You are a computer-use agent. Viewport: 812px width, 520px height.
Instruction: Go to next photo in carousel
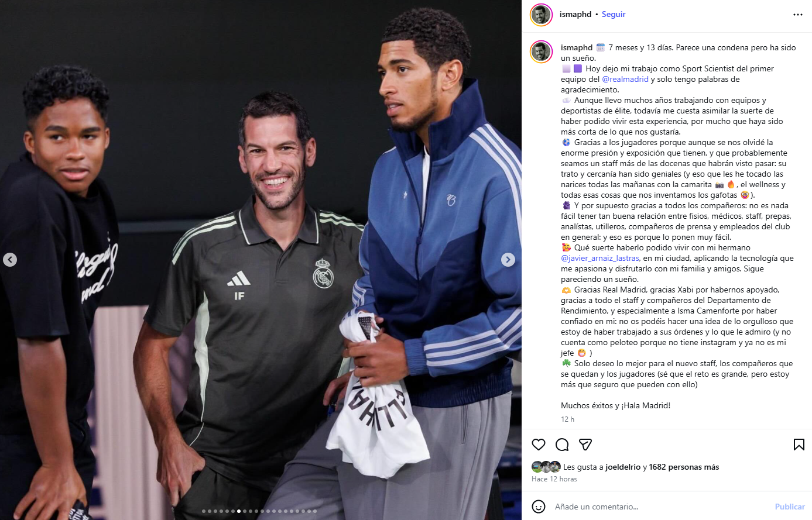click(508, 260)
